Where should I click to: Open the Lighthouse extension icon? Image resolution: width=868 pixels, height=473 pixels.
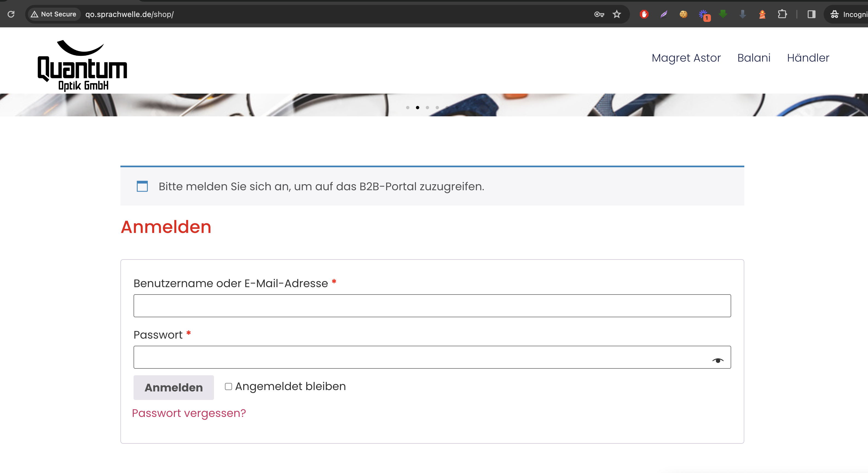tap(762, 14)
